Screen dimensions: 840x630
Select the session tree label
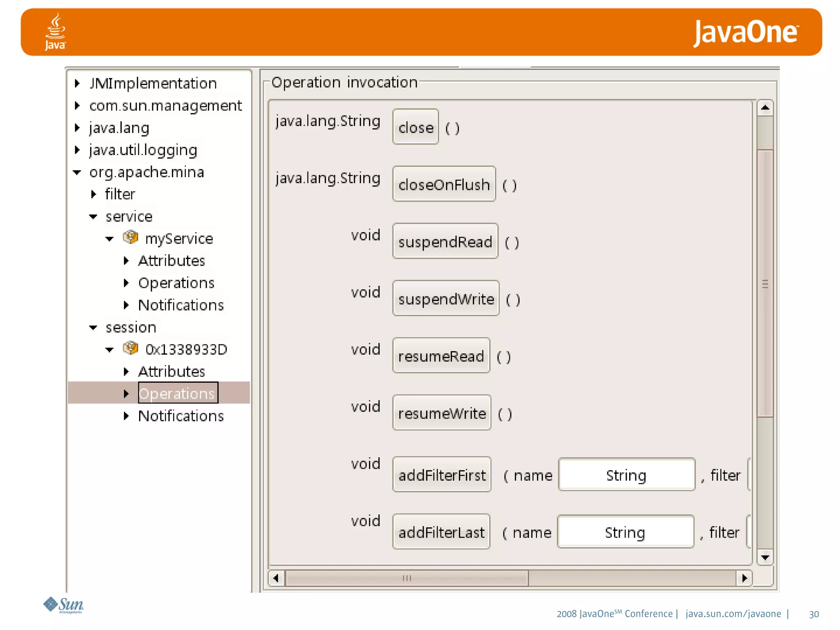(131, 328)
